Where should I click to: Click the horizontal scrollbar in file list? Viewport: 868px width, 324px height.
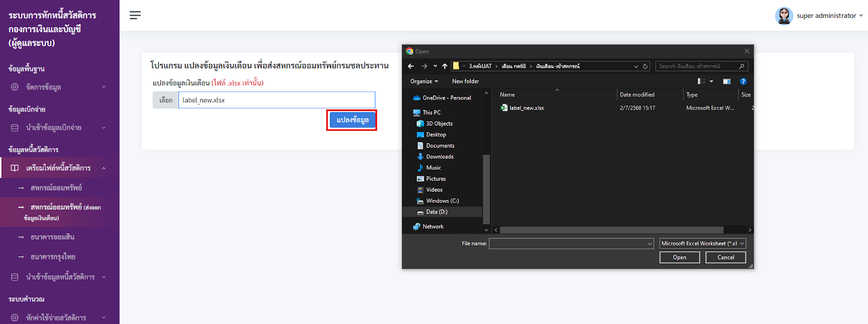coord(611,230)
